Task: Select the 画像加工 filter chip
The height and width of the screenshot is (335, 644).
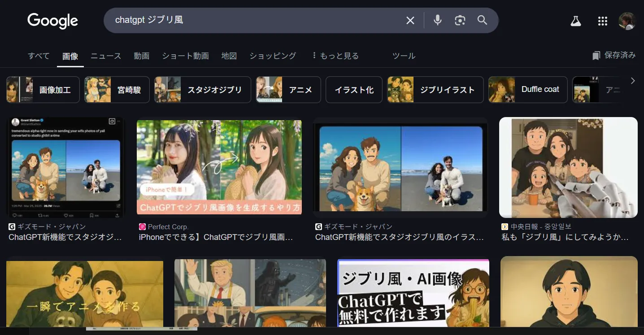Action: (x=43, y=90)
